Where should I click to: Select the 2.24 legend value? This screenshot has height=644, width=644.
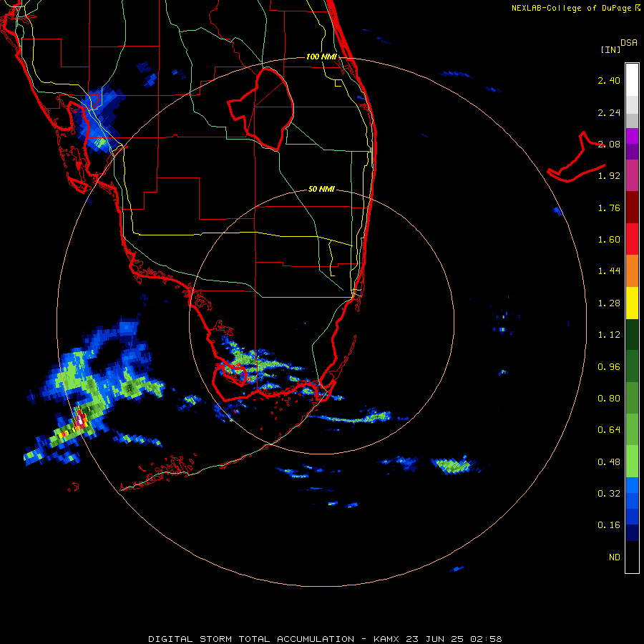(609, 112)
